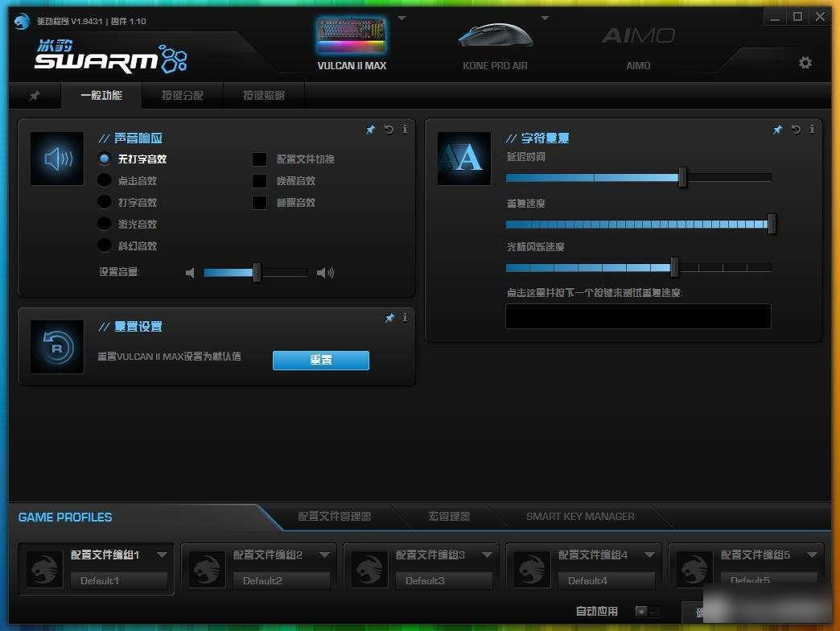Select the 激光音效 radio option

pos(105,224)
